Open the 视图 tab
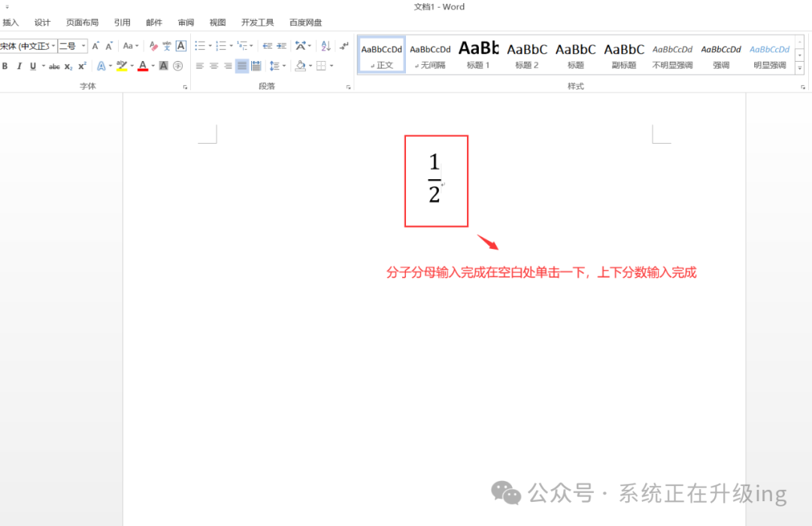 [217, 23]
